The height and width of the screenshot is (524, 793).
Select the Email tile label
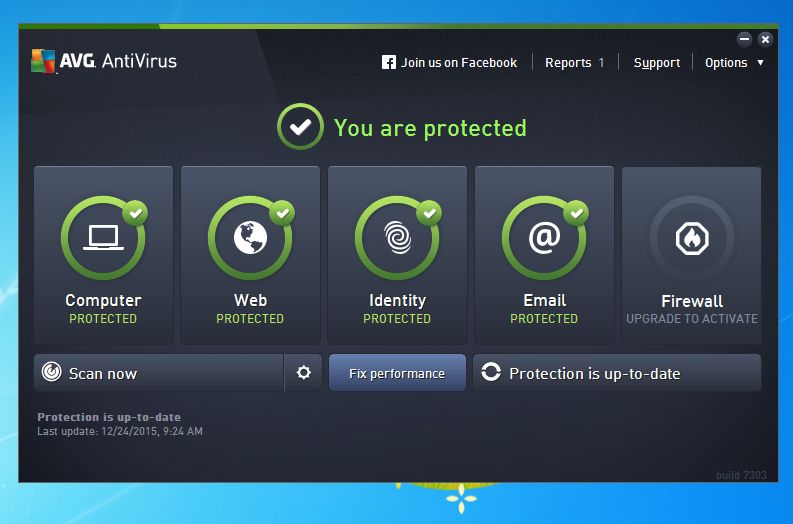click(x=545, y=300)
